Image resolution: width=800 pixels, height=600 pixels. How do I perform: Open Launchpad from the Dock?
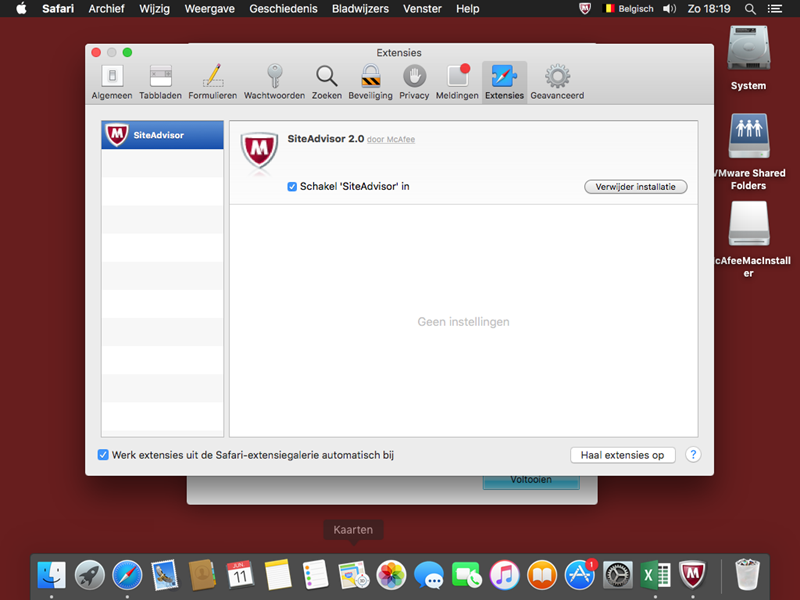click(x=89, y=574)
